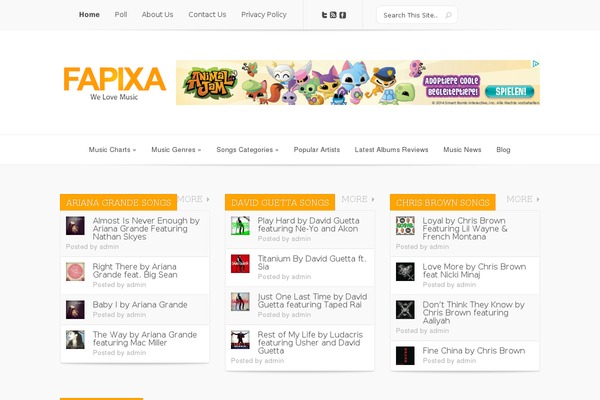Open the Chris Brown Songs heading
The width and height of the screenshot is (600, 400).
tap(442, 202)
